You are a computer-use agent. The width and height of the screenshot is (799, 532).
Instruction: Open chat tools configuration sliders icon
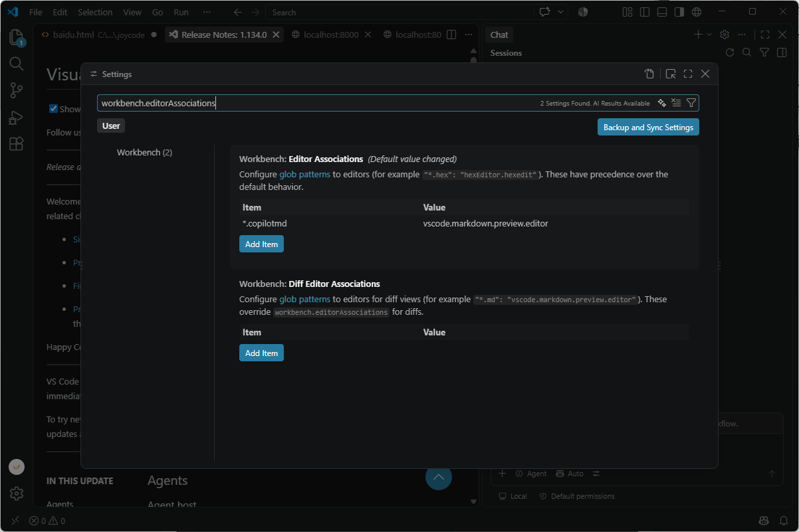pyautogui.click(x=596, y=474)
